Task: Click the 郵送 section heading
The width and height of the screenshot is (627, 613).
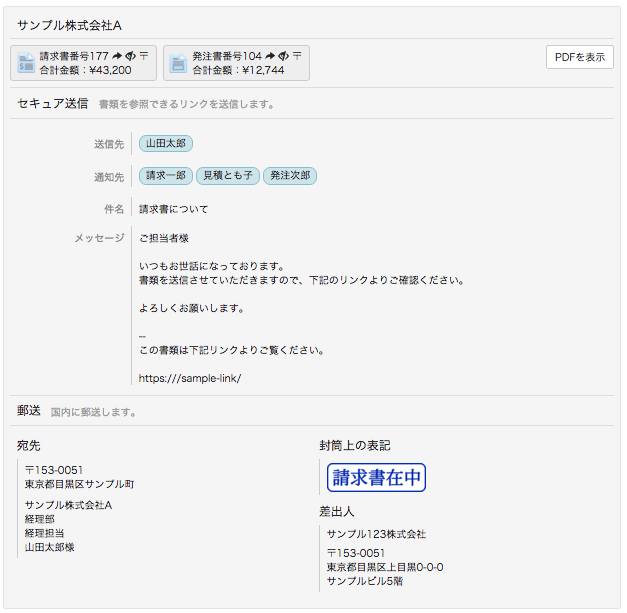Action: click(x=29, y=411)
